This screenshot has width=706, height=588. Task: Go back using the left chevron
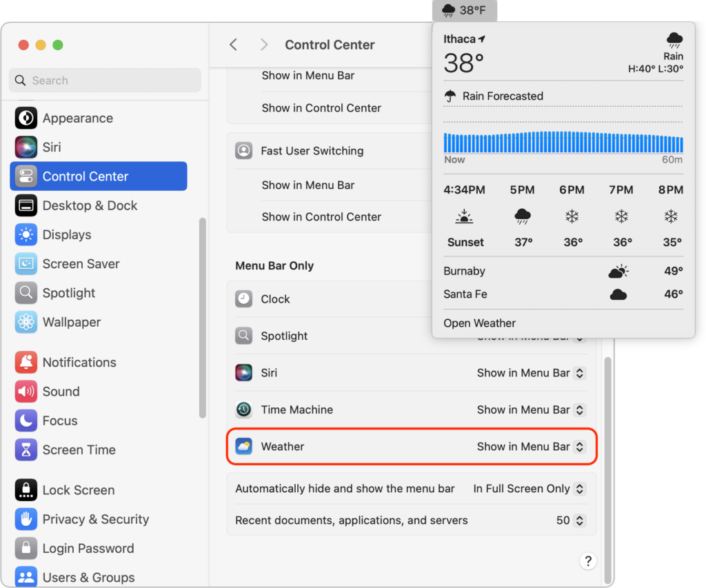[233, 45]
